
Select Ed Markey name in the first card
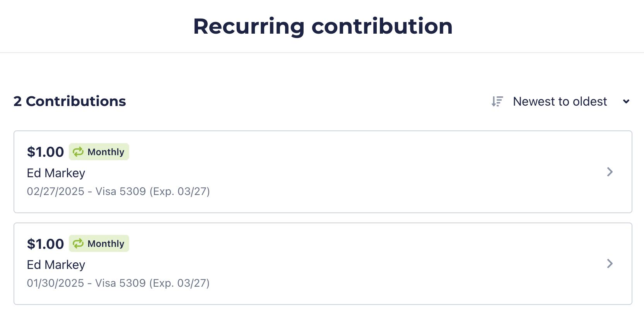pos(56,173)
